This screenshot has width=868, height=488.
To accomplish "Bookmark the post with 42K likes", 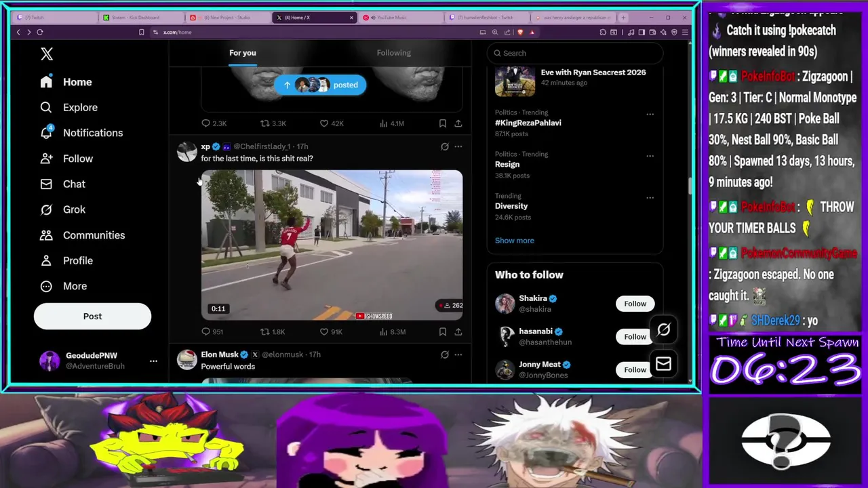I will [x=443, y=123].
